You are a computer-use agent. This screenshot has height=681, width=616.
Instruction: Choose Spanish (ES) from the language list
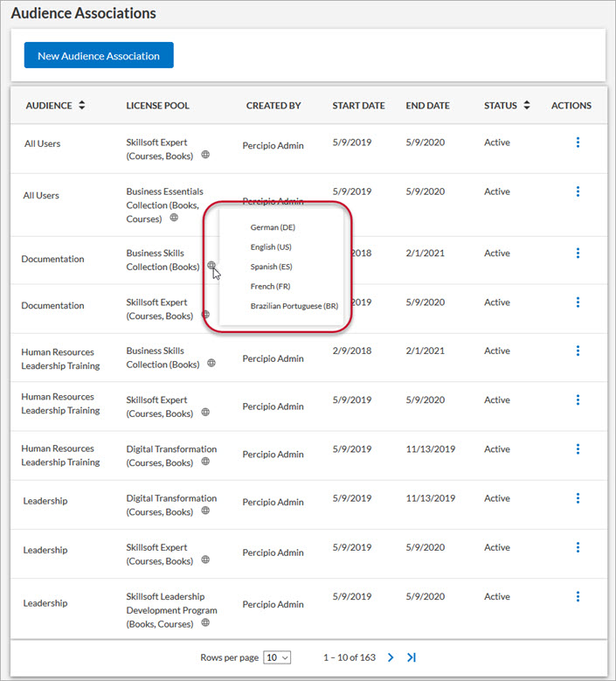272,267
